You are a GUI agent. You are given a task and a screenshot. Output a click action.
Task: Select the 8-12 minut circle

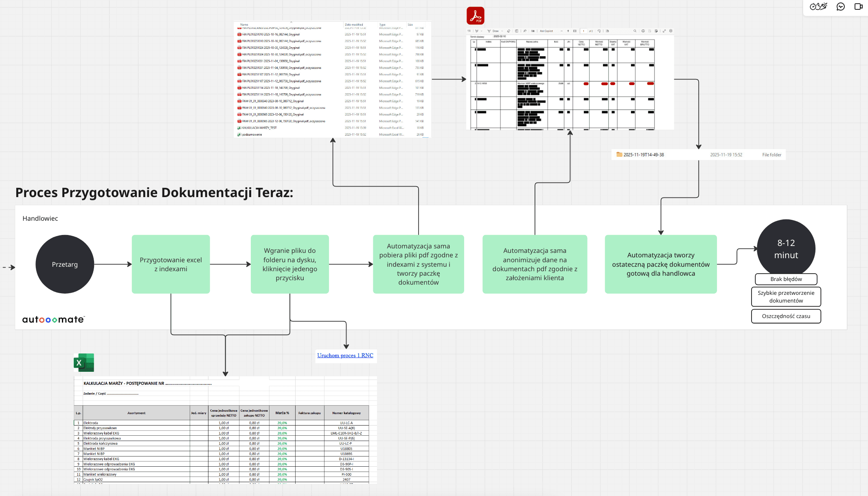[x=786, y=248]
